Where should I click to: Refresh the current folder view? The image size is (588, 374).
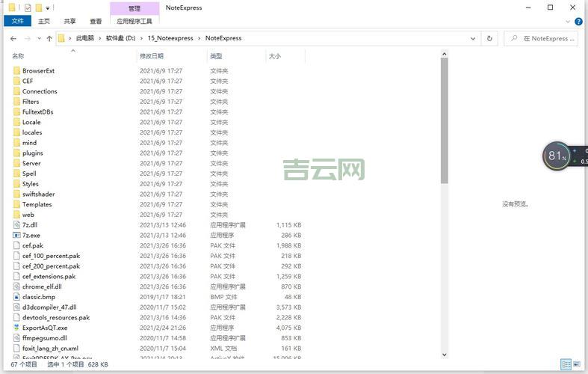489,38
